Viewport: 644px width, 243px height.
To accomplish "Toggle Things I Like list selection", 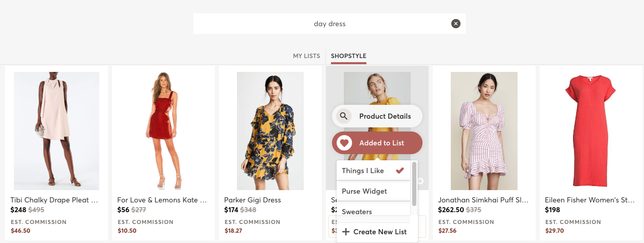I will (363, 171).
